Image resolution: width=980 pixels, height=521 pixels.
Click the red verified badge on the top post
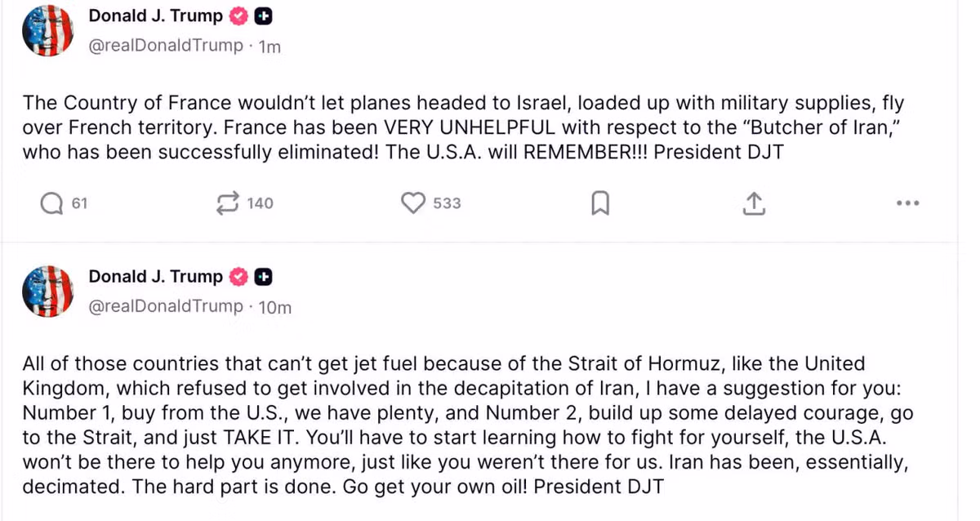[x=238, y=16]
